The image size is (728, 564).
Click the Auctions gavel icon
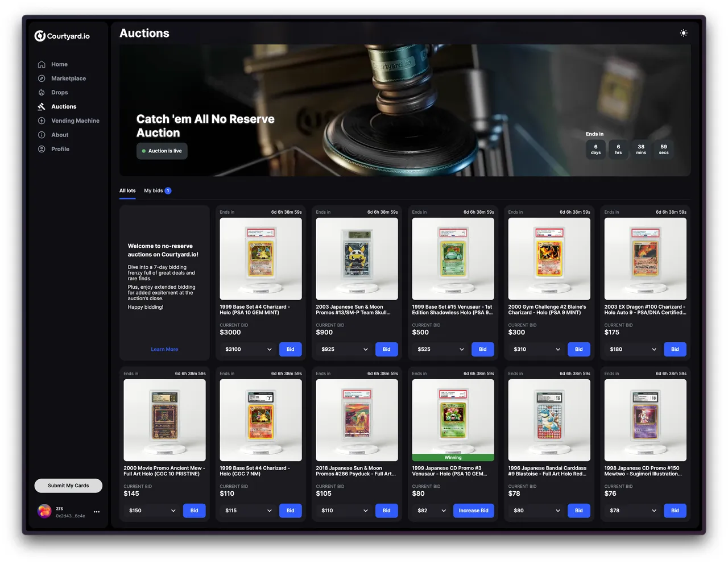pyautogui.click(x=42, y=107)
